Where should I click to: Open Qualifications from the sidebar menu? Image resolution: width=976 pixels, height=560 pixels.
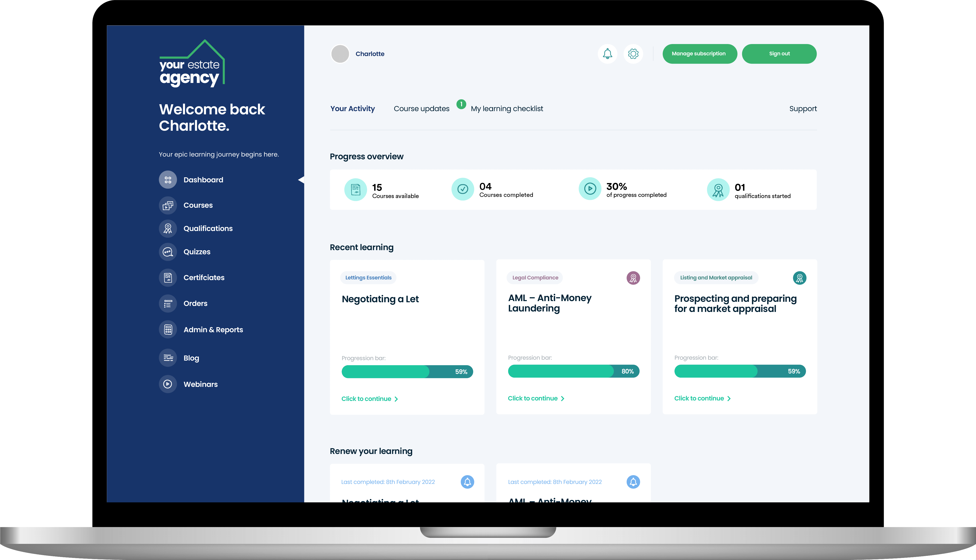[208, 228]
